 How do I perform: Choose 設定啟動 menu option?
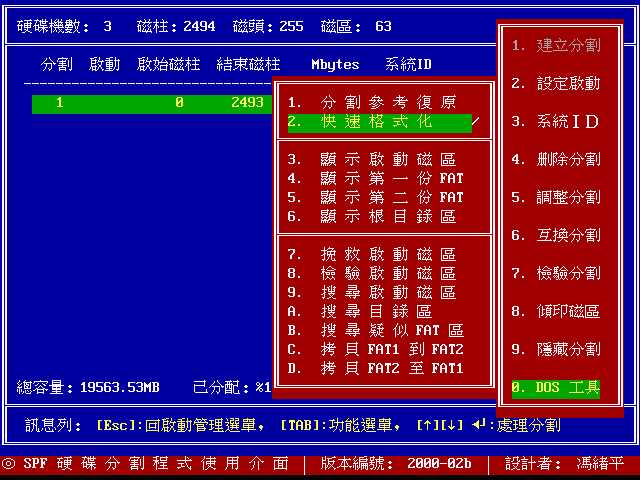click(556, 83)
